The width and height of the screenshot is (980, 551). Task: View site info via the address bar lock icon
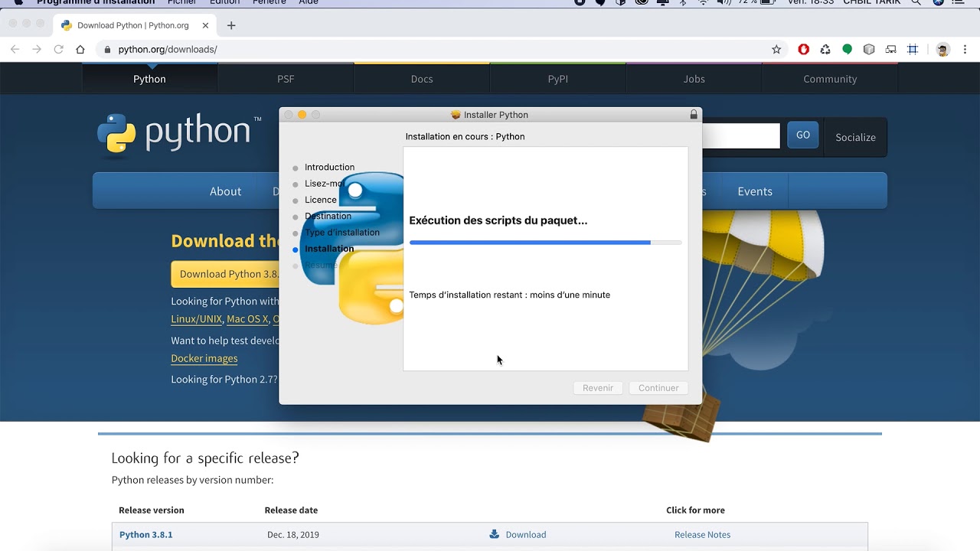point(107,49)
